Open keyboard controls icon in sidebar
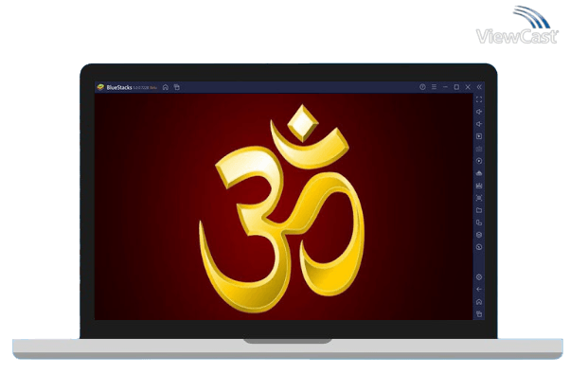This screenshot has width=570, height=392. click(479, 149)
